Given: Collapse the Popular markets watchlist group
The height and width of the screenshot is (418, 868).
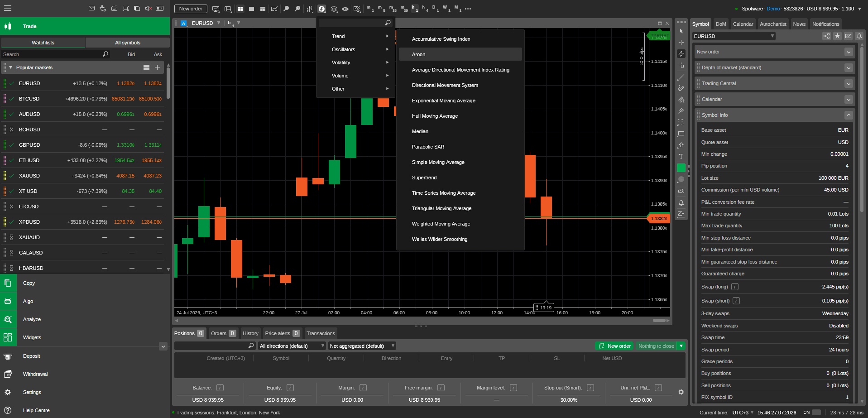Looking at the screenshot, I should 10,67.
